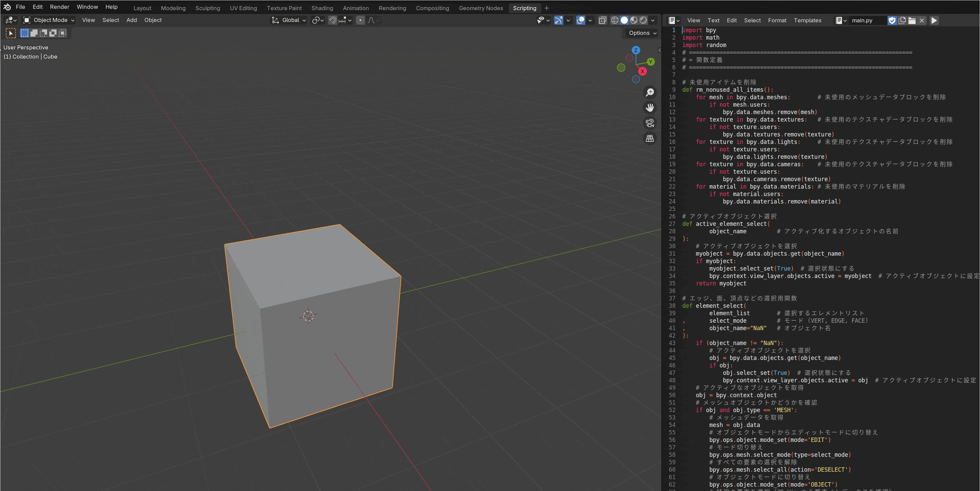980x491 pixels.
Task: Choose Extend Selection mode icon
Action: point(34,33)
